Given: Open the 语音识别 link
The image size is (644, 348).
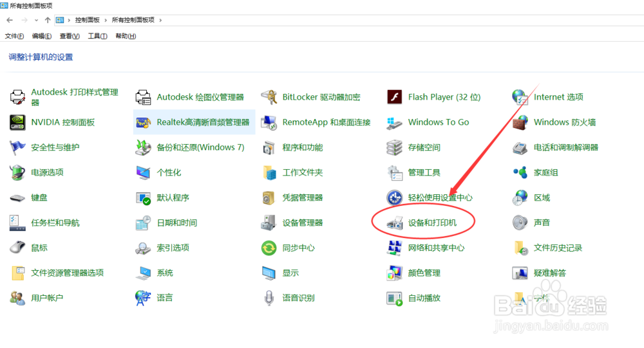Looking at the screenshot, I should tap(299, 298).
